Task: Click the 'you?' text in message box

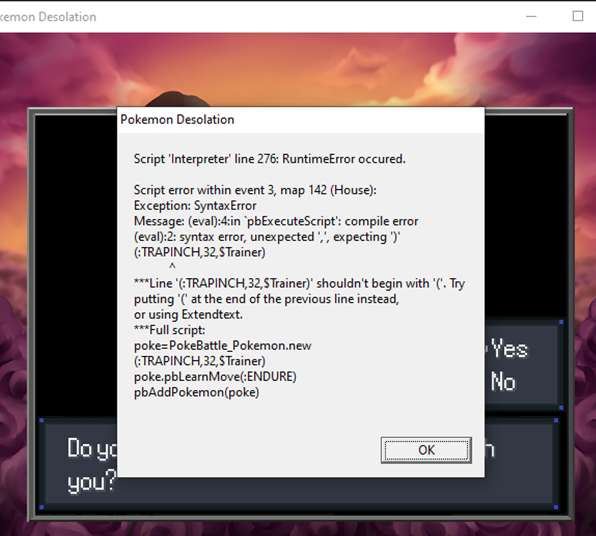Action: (92, 482)
